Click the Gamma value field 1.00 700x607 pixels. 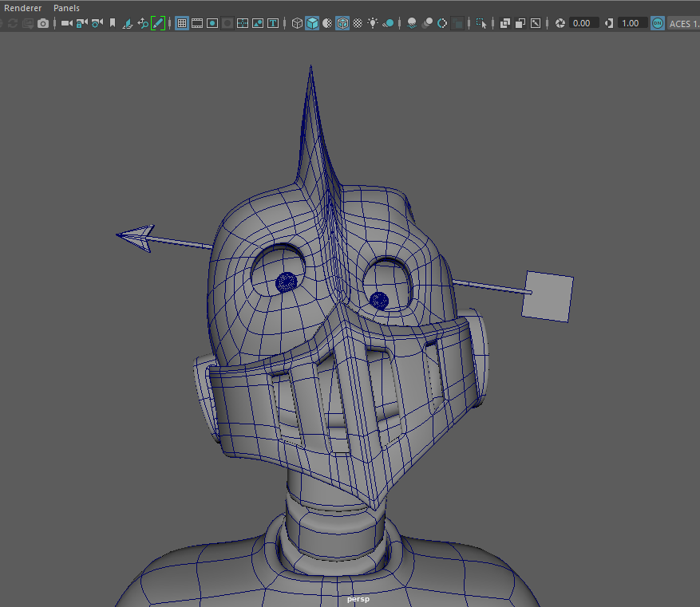point(633,23)
